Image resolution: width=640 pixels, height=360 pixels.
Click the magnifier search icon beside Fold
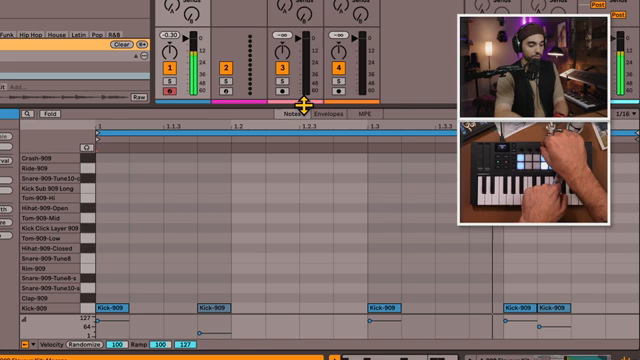tap(27, 114)
